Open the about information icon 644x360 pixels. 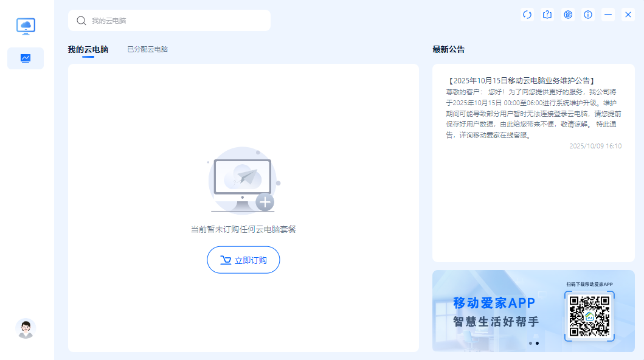[588, 15]
